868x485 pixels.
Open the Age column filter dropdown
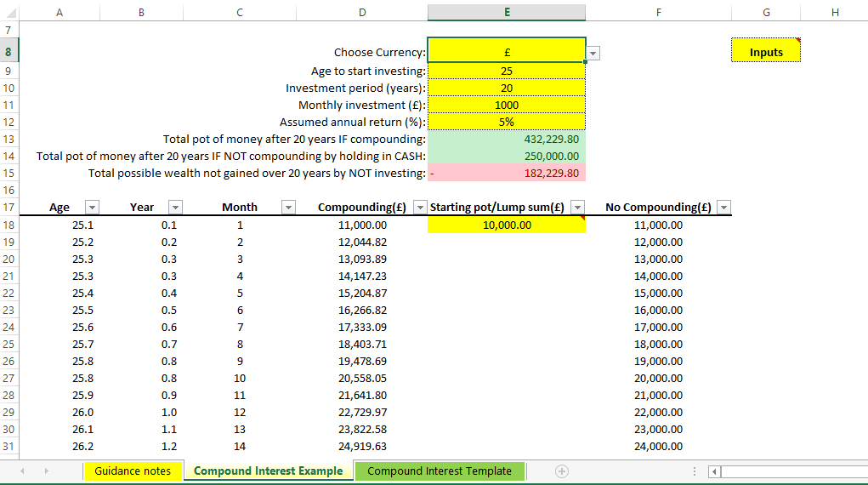click(92, 207)
